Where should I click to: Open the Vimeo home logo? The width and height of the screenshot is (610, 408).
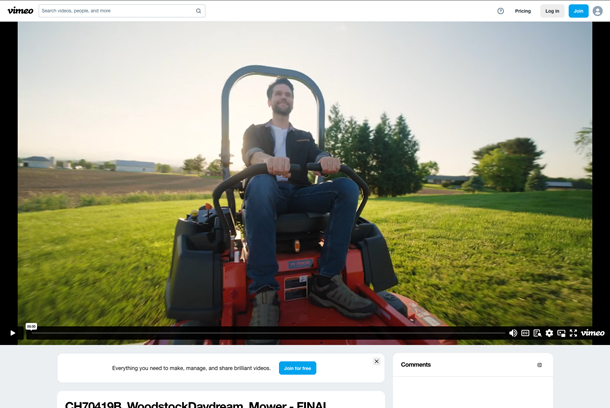(x=20, y=11)
